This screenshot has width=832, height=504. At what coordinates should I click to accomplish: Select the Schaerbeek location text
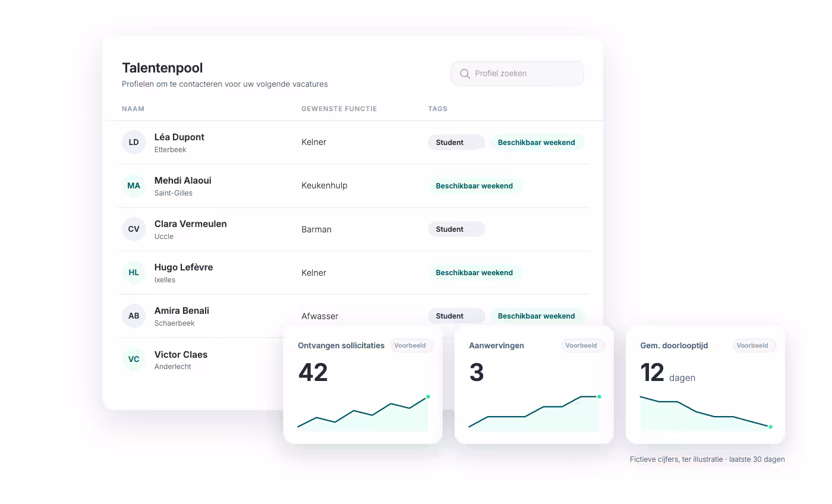pos(175,323)
